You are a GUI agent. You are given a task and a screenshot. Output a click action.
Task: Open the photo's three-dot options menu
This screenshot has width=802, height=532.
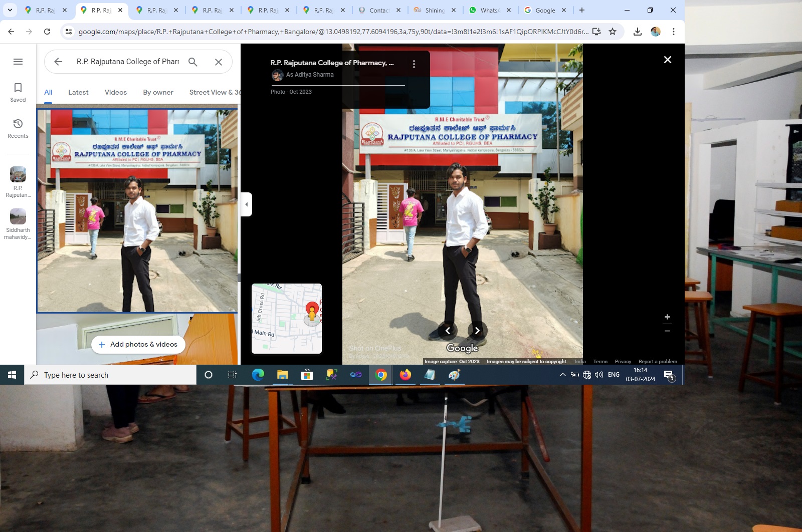414,64
